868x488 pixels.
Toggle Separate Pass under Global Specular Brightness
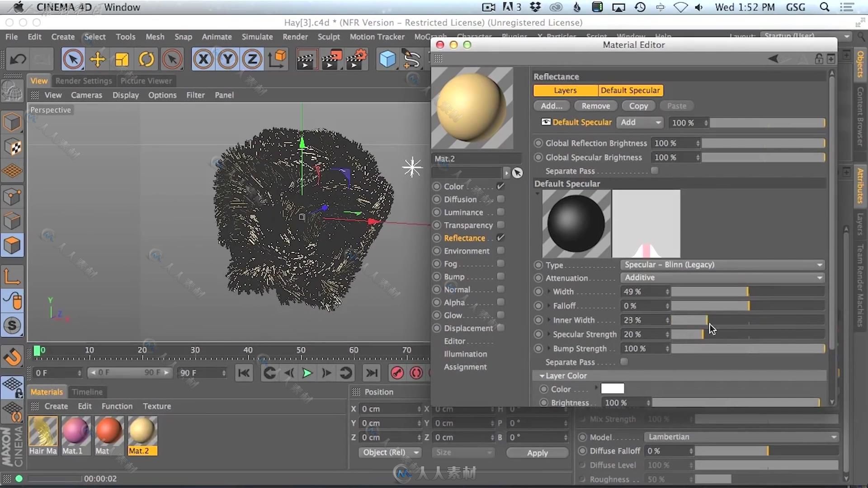pyautogui.click(x=654, y=170)
